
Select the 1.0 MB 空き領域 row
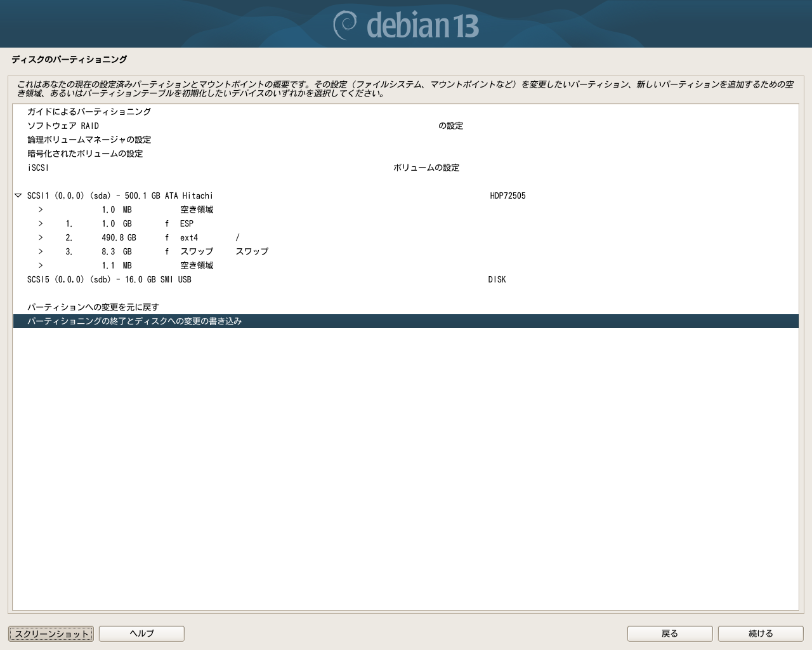click(406, 209)
